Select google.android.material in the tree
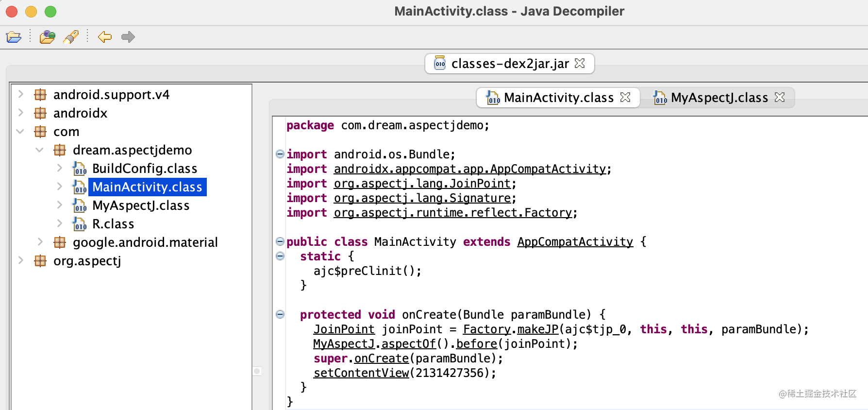This screenshot has width=868, height=410. click(145, 242)
